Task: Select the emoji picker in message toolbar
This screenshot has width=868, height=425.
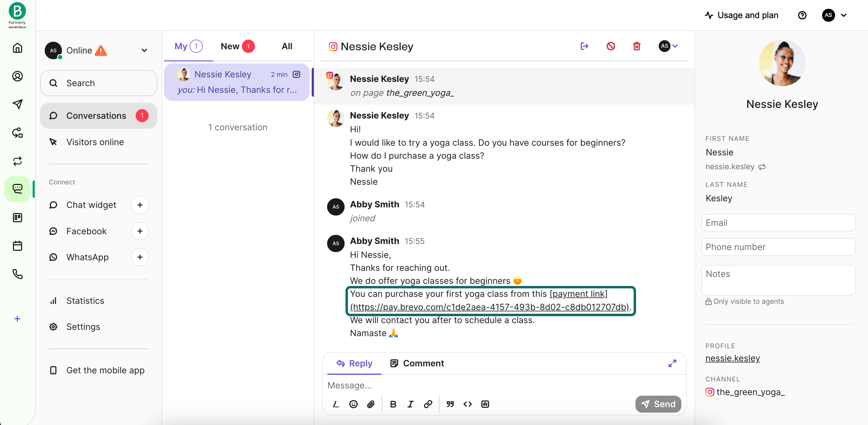Action: 353,404
